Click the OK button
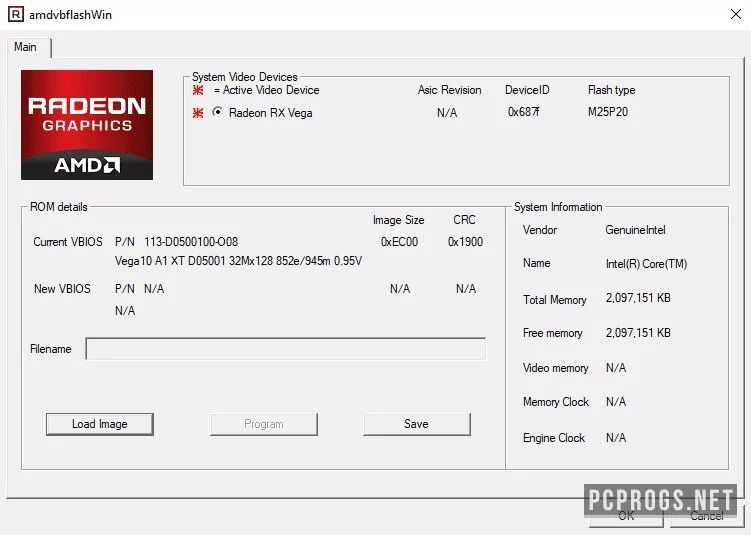This screenshot has width=751, height=535. click(626, 516)
